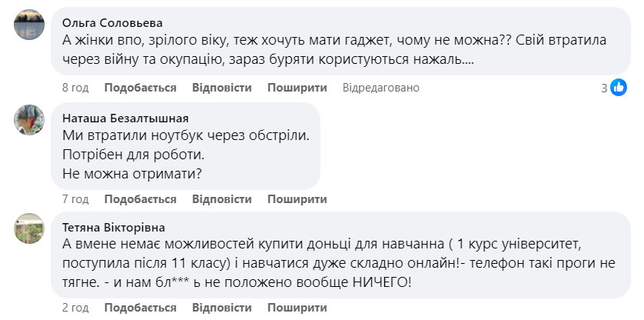Click the 2 год timestamp
This screenshot has width=644, height=320.
[x=75, y=308]
